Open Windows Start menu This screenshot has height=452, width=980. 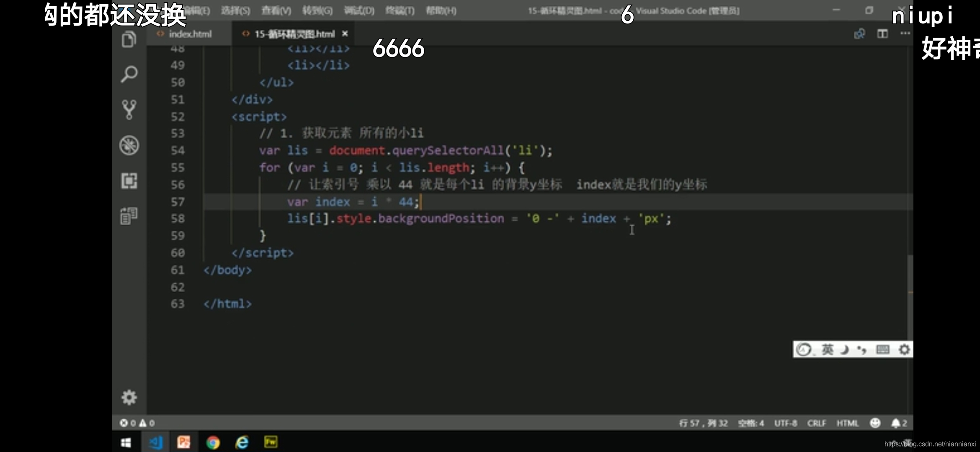click(126, 442)
